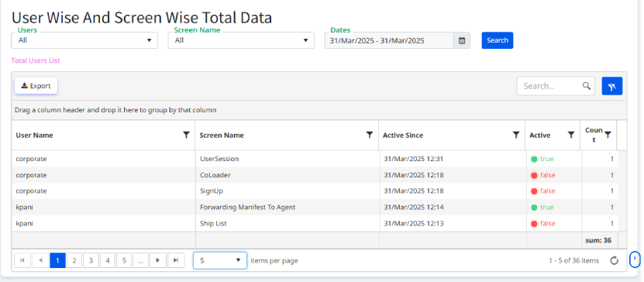
Task: Select page 3 in pager
Action: coord(91,260)
